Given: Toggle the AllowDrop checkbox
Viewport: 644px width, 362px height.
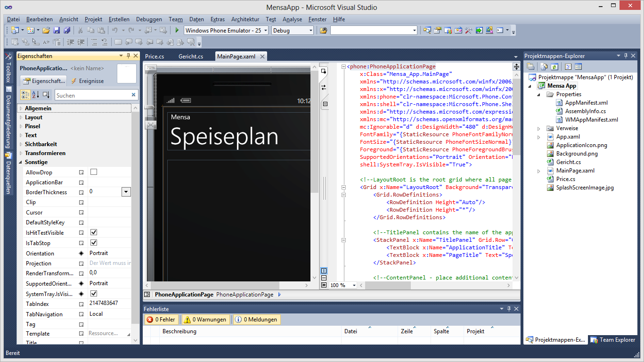Looking at the screenshot, I should click(x=94, y=172).
